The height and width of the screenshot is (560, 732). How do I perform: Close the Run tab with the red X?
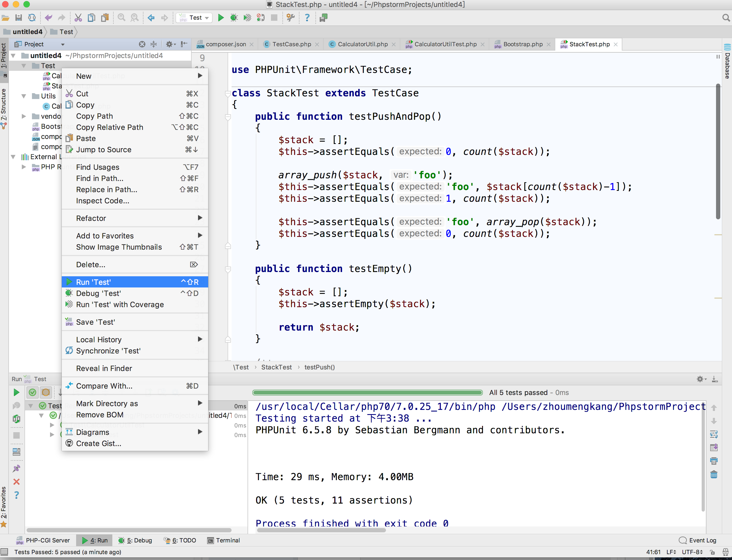click(16, 482)
